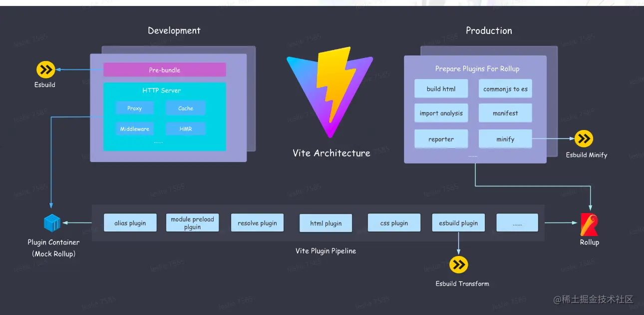
Task: Click the reporter plugin box
Action: click(441, 139)
